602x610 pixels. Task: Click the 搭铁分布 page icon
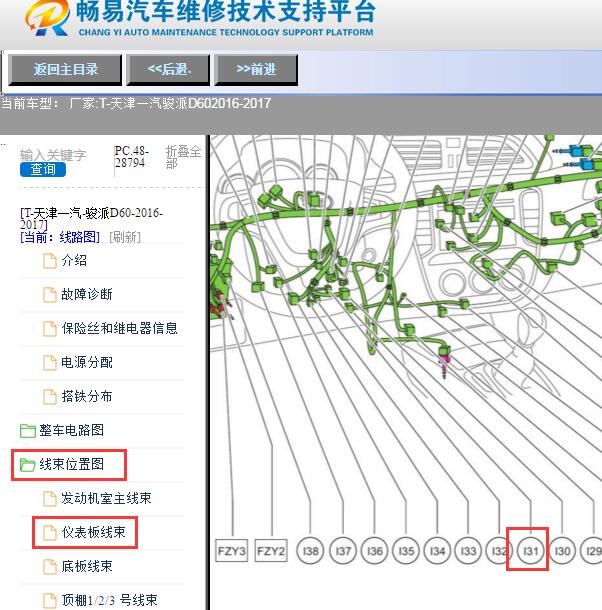[49, 397]
